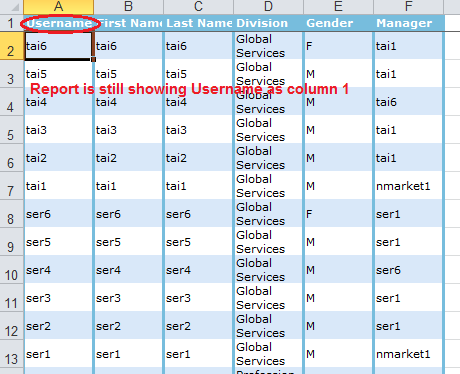Select all cells via corner triangle
Viewport: 460px width, 374px height.
(x=12, y=6)
